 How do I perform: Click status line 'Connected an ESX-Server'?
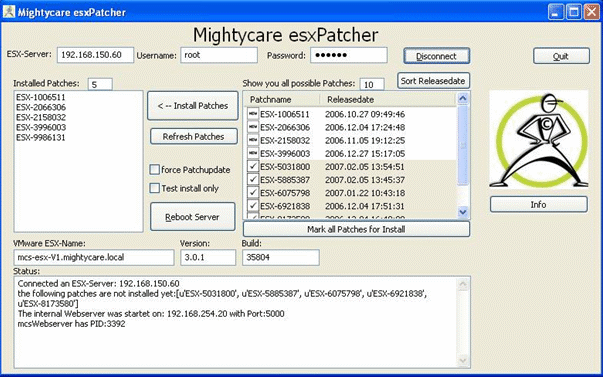pos(99,283)
